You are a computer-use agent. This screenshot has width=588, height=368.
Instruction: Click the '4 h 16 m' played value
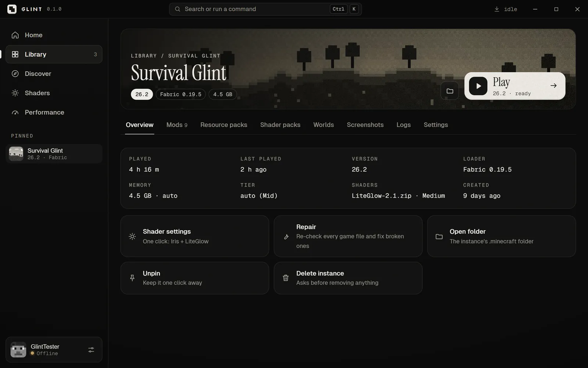pyautogui.click(x=144, y=170)
